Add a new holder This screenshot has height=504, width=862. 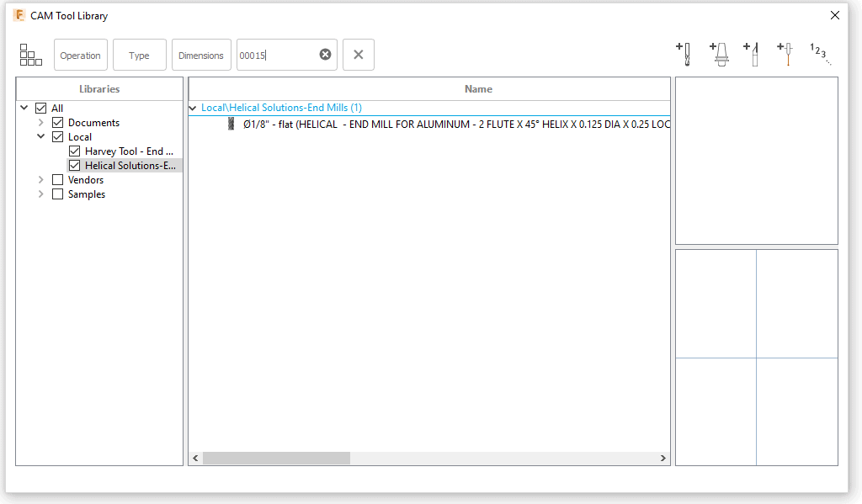point(719,55)
